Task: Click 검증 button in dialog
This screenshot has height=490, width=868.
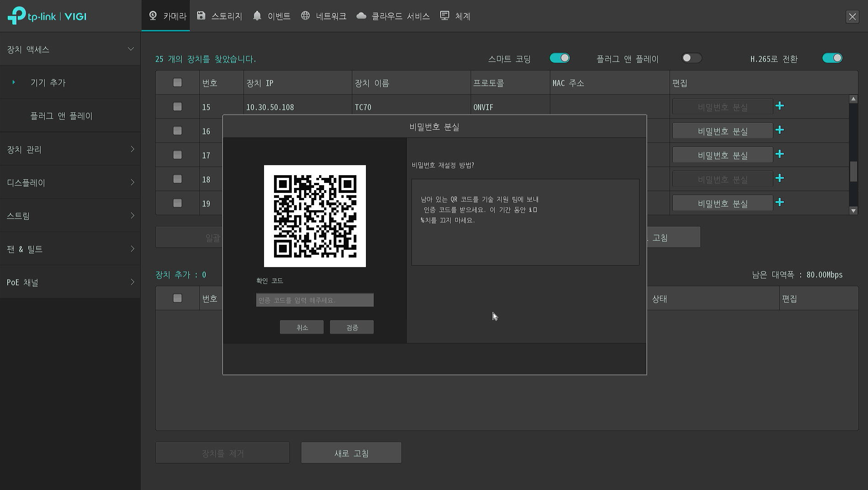Action: (352, 327)
